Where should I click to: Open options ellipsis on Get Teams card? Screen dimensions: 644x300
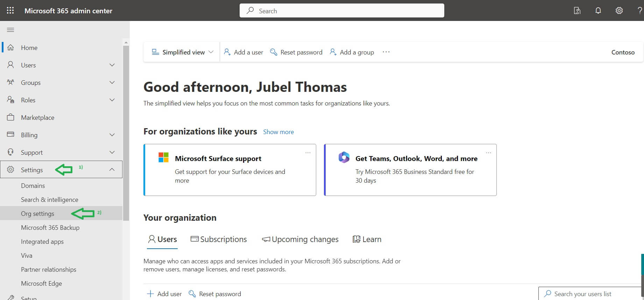[488, 153]
